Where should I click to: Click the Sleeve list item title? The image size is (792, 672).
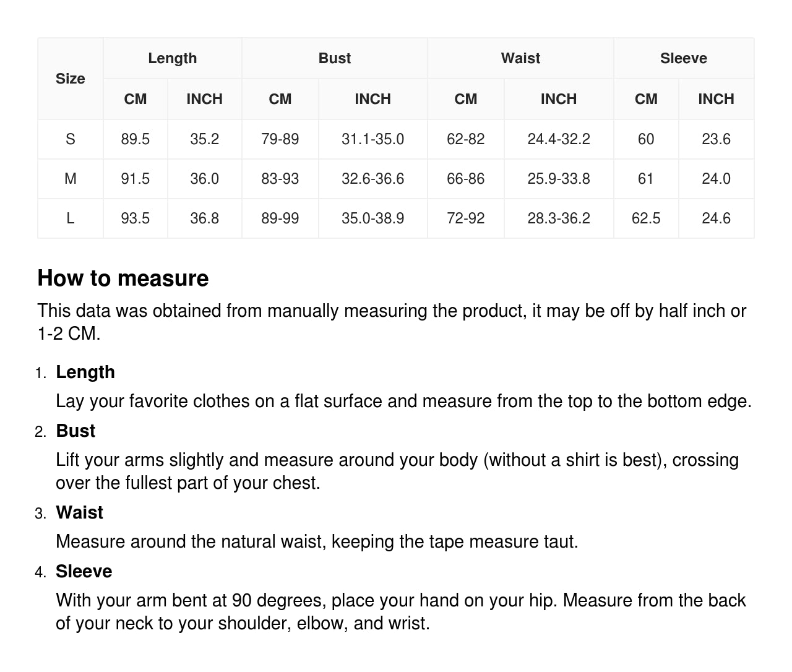[x=84, y=571]
